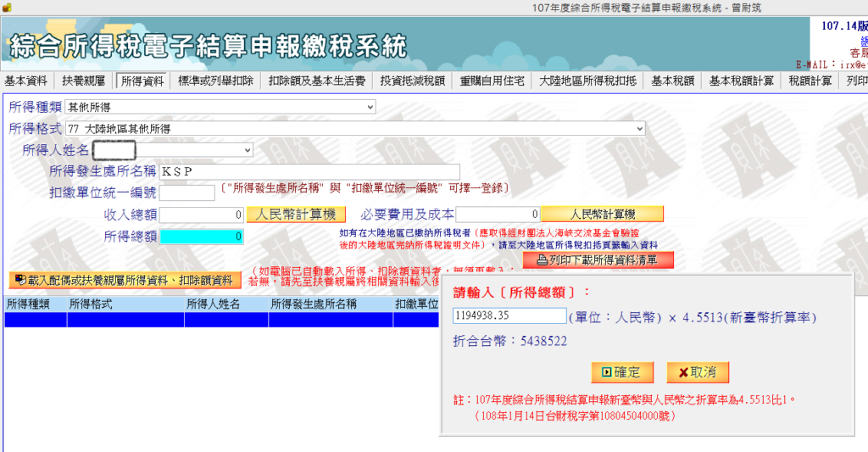
Task: Click the cyan 所得總額 field
Action: tap(202, 236)
